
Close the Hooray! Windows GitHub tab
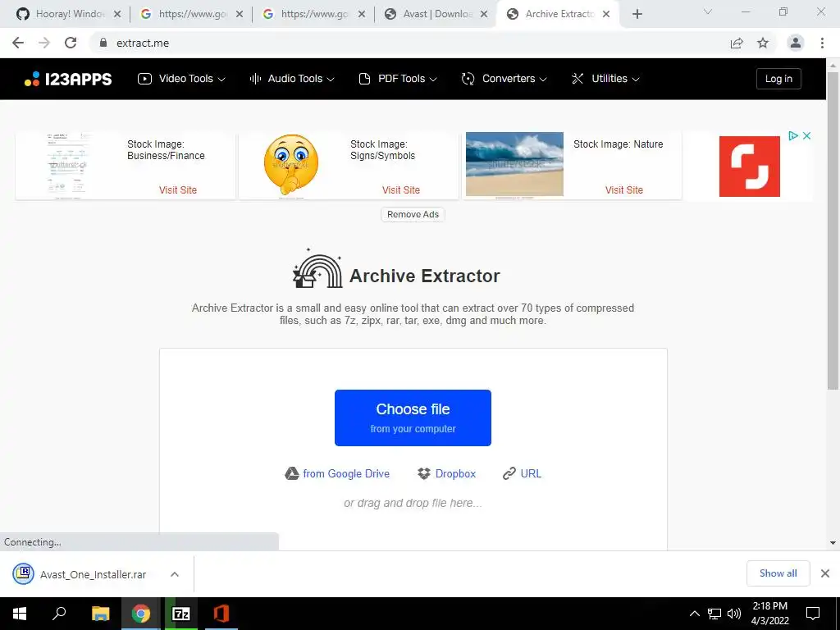(x=117, y=15)
